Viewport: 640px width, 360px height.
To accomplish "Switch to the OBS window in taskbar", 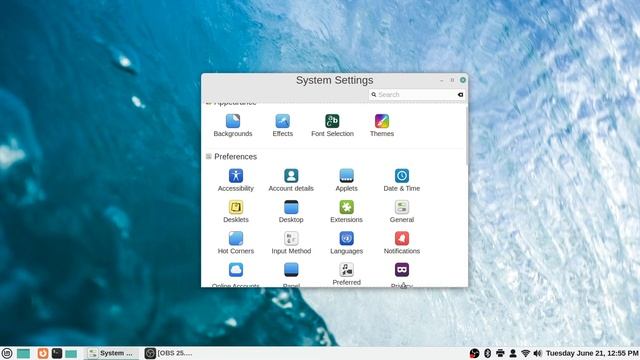I will point(169,353).
